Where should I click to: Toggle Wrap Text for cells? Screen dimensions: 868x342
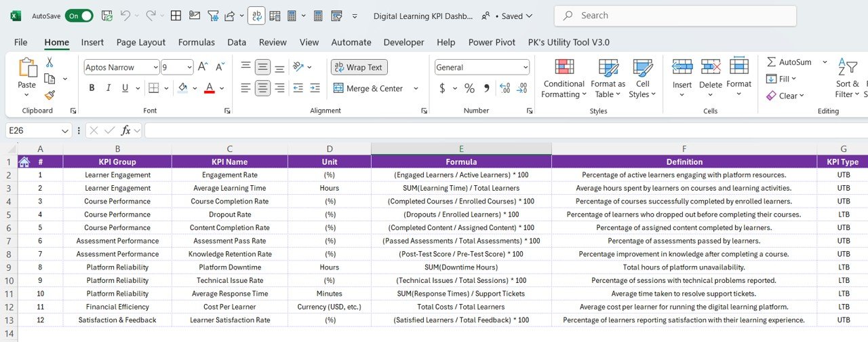(x=359, y=67)
